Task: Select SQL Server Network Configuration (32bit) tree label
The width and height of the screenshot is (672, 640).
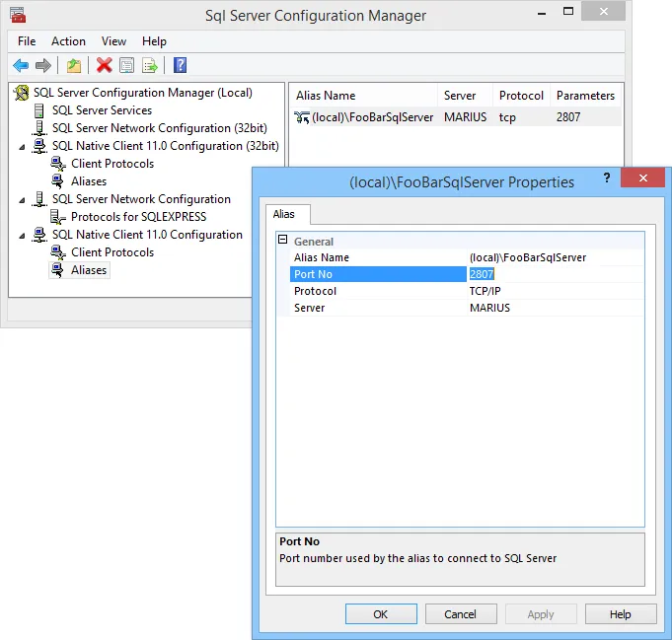Action: tap(160, 128)
